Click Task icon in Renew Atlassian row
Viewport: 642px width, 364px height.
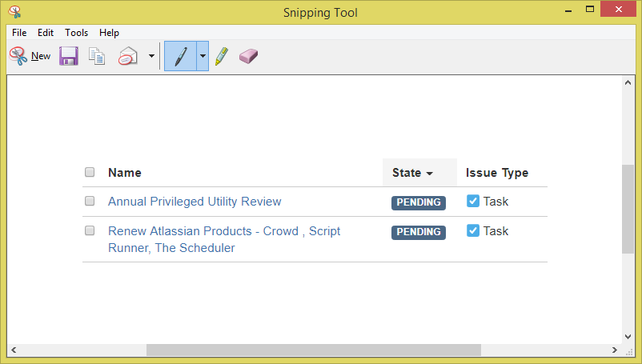473,230
